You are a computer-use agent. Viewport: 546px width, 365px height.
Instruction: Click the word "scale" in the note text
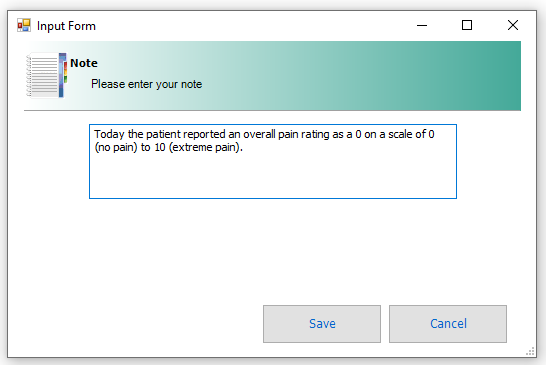coord(400,134)
